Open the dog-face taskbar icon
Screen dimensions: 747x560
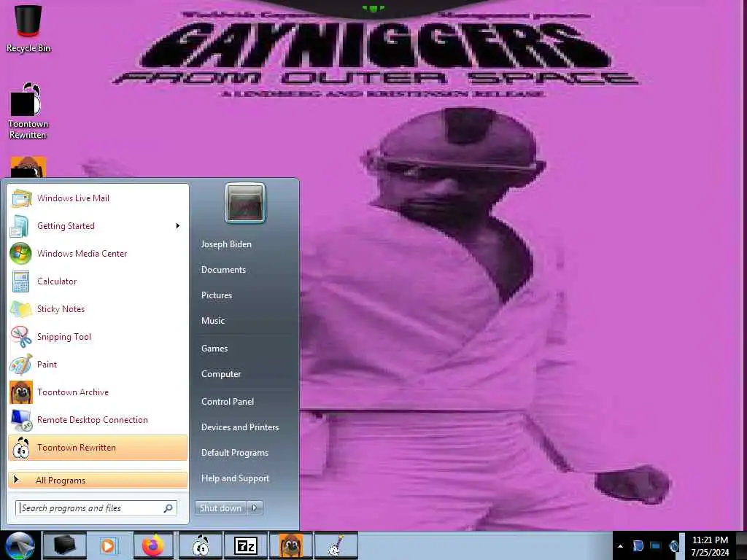pyautogui.click(x=290, y=545)
